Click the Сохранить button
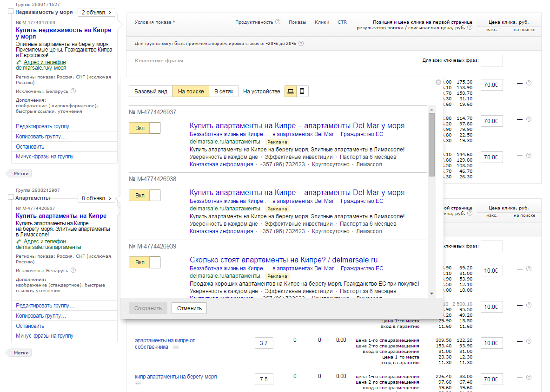This screenshot has height=392, width=550. pyautogui.click(x=148, y=308)
